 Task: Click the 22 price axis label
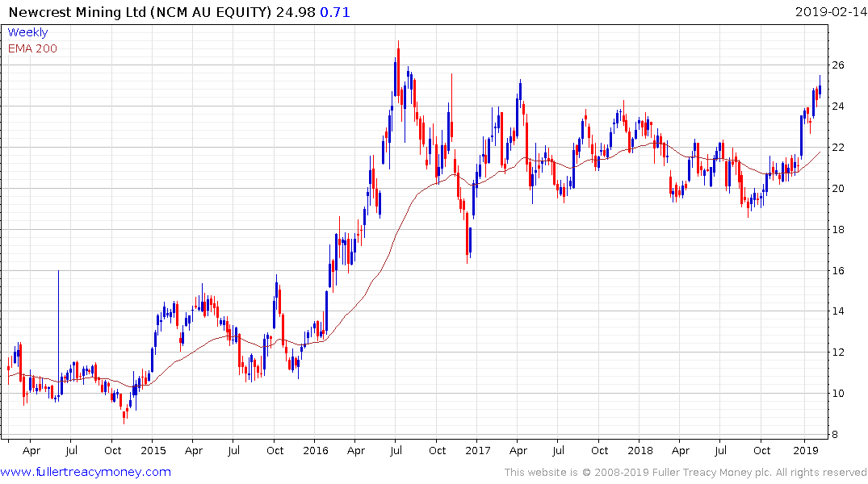click(x=838, y=147)
